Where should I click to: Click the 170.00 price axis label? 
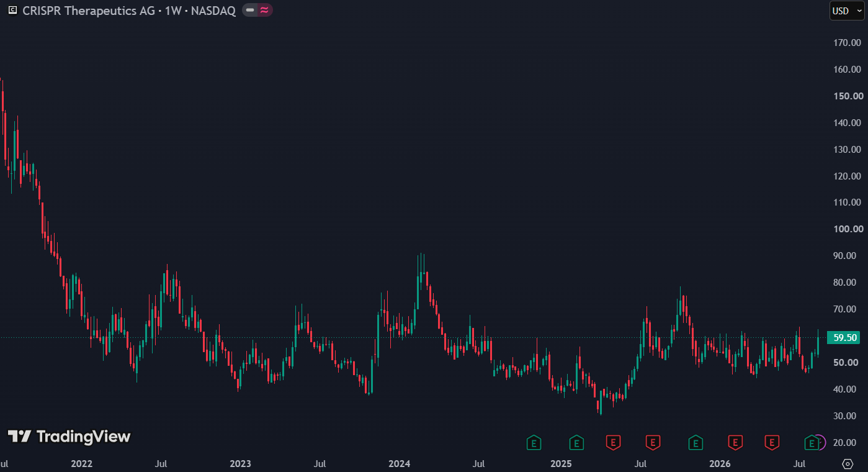click(x=848, y=43)
